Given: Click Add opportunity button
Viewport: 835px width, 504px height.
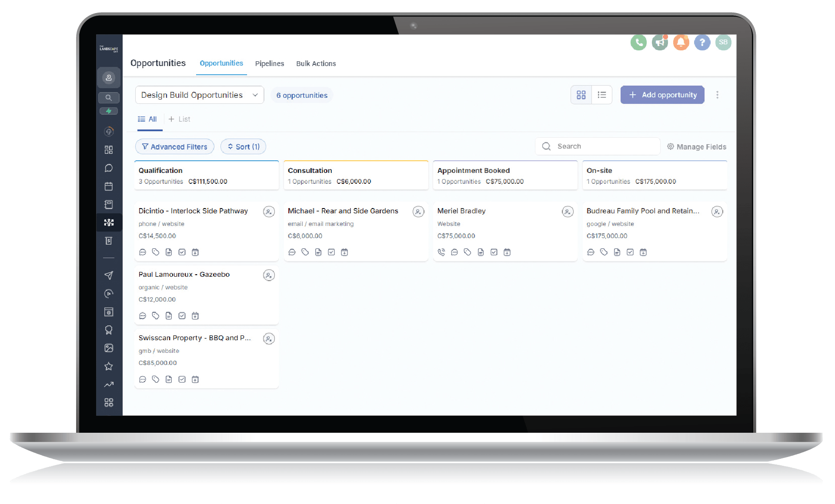Looking at the screenshot, I should [x=662, y=95].
